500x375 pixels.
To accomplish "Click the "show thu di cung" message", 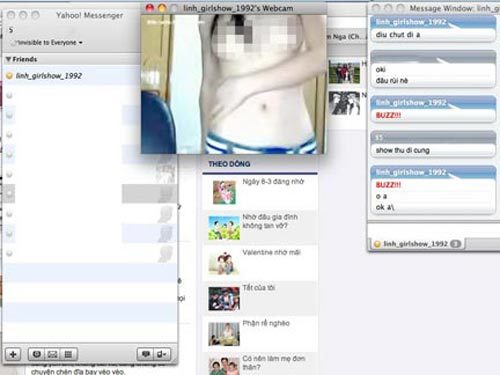I will click(x=403, y=150).
